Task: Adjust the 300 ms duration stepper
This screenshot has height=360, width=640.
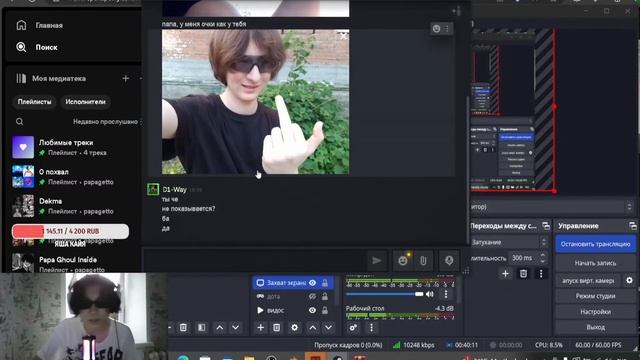Action: click(543, 258)
